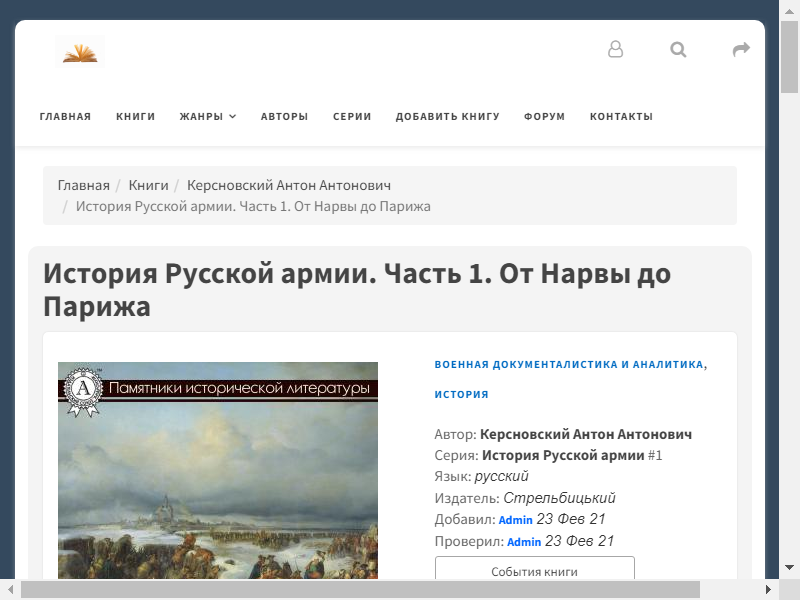
Task: Click author name Керсновский Антон Антонович
Action: click(586, 434)
